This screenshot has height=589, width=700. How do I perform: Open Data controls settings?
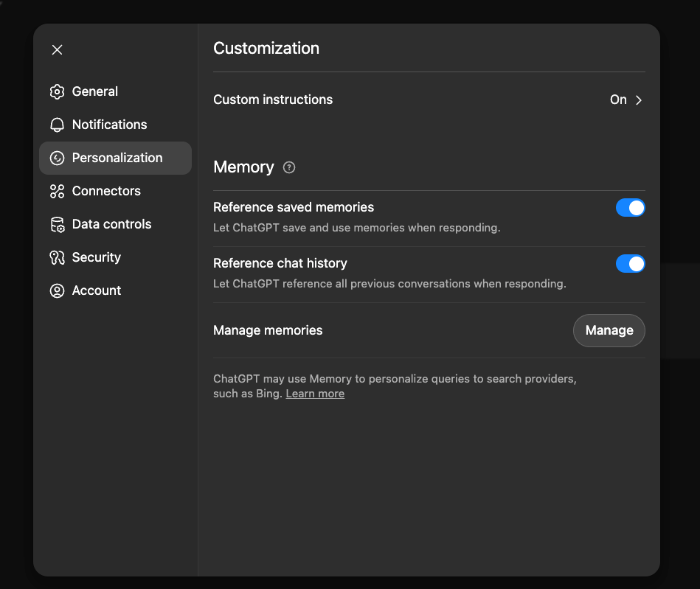coord(115,224)
